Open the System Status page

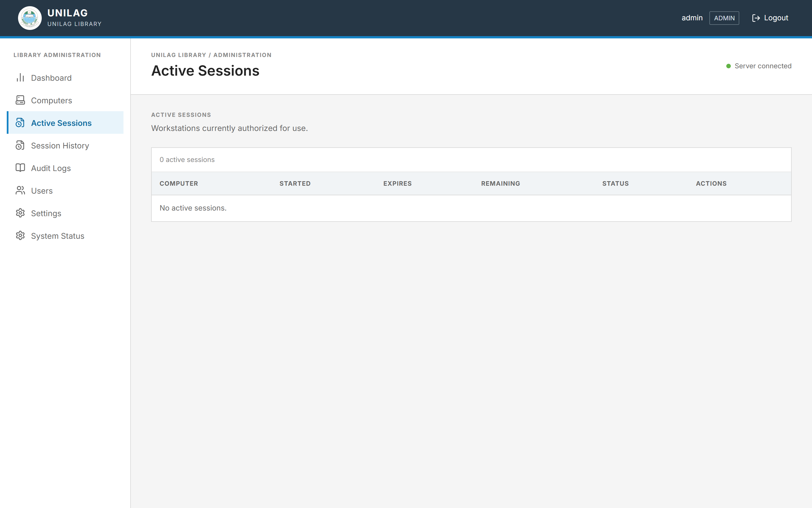[65, 236]
